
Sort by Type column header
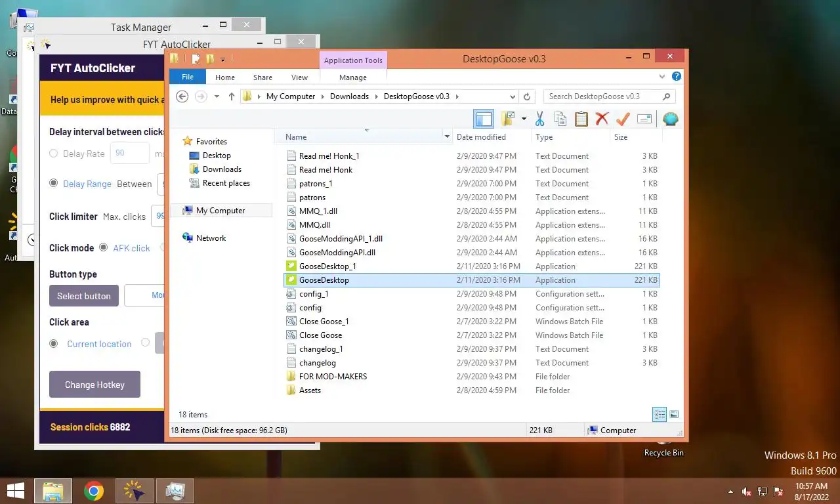tap(570, 137)
